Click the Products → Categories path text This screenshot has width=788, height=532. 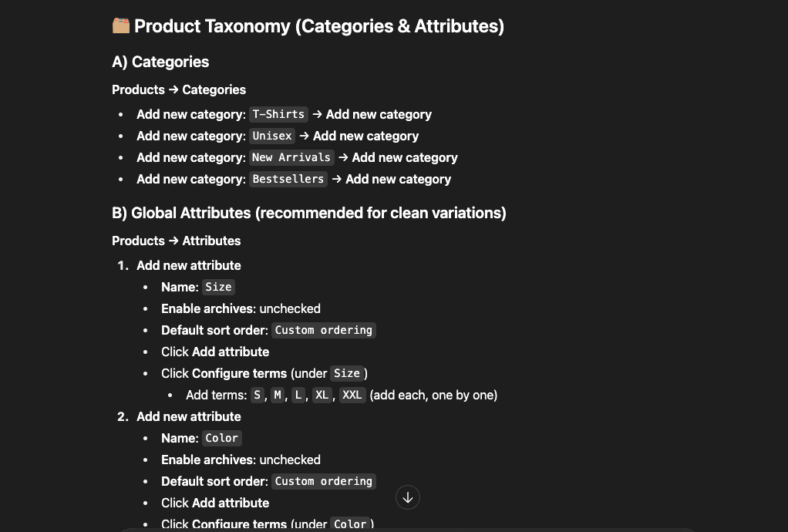click(x=179, y=89)
